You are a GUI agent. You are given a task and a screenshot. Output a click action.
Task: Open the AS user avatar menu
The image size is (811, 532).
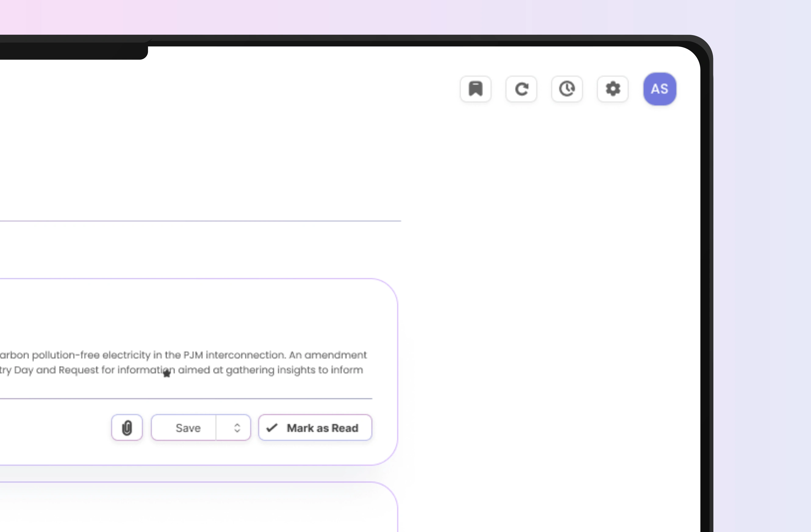(659, 89)
